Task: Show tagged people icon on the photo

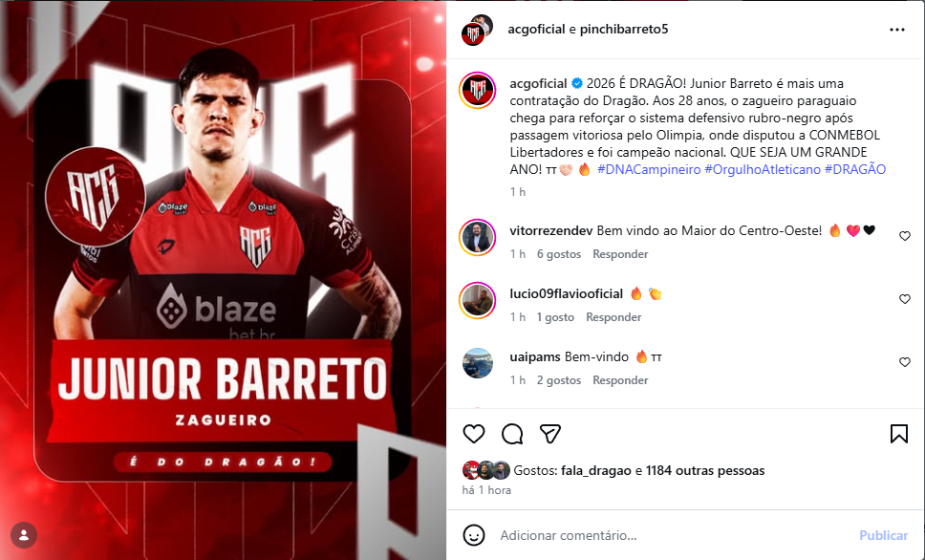Action: (24, 535)
